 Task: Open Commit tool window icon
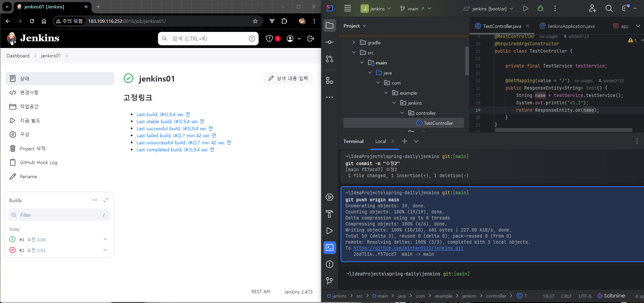point(330,42)
